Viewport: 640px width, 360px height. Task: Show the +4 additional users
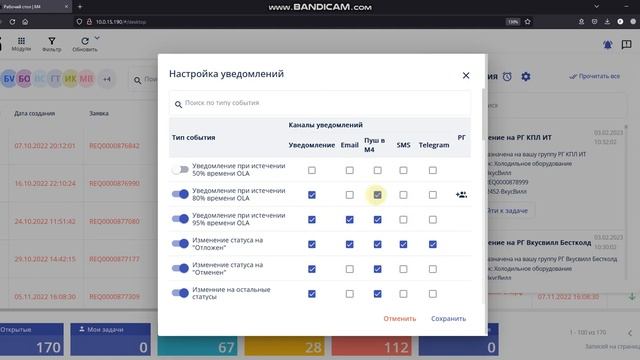(x=107, y=79)
